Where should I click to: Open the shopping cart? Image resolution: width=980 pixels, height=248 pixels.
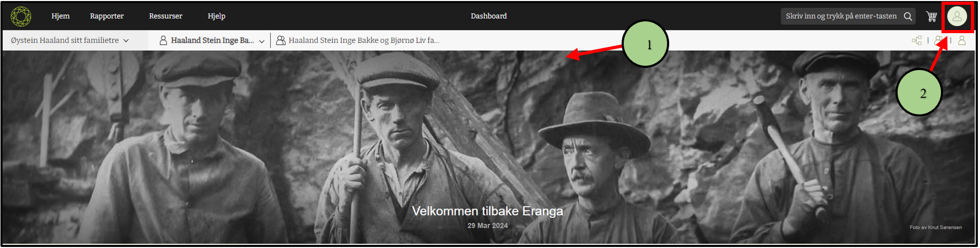[x=931, y=17]
